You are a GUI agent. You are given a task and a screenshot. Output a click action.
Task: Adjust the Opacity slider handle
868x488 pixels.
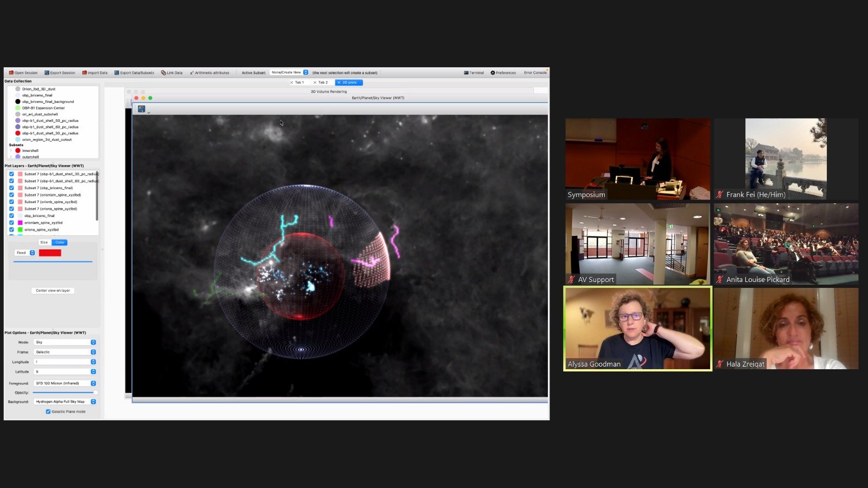[x=95, y=393]
